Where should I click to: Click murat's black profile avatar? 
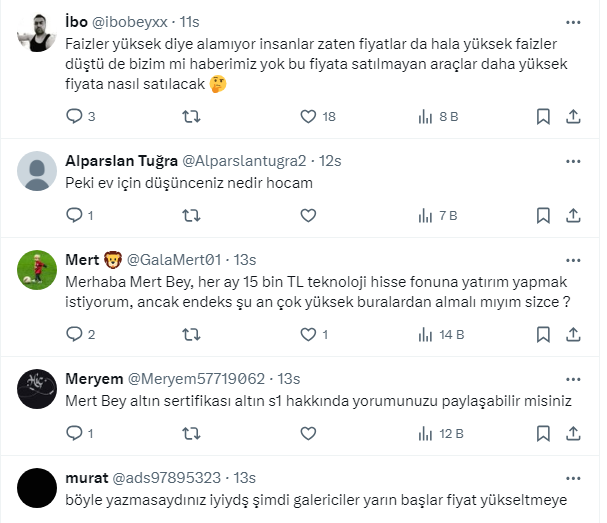38,487
